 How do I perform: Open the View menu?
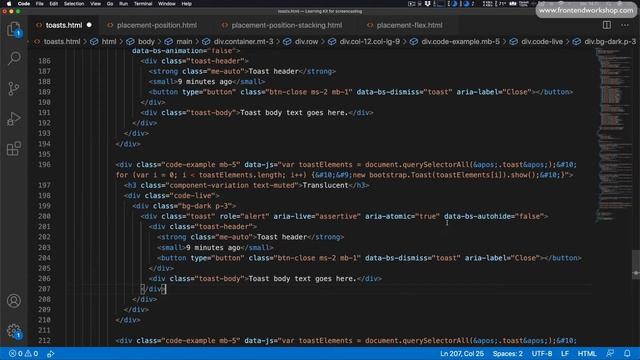[x=96, y=4]
